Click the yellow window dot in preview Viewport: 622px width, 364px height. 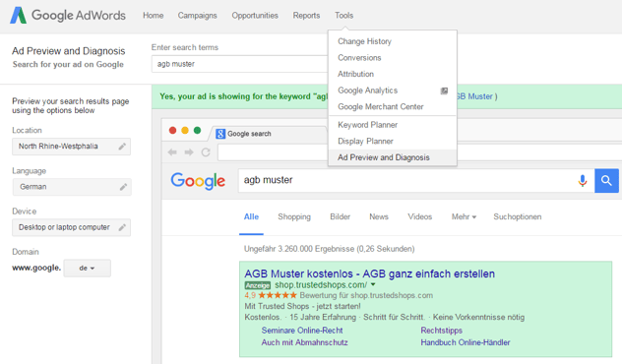coord(185,131)
